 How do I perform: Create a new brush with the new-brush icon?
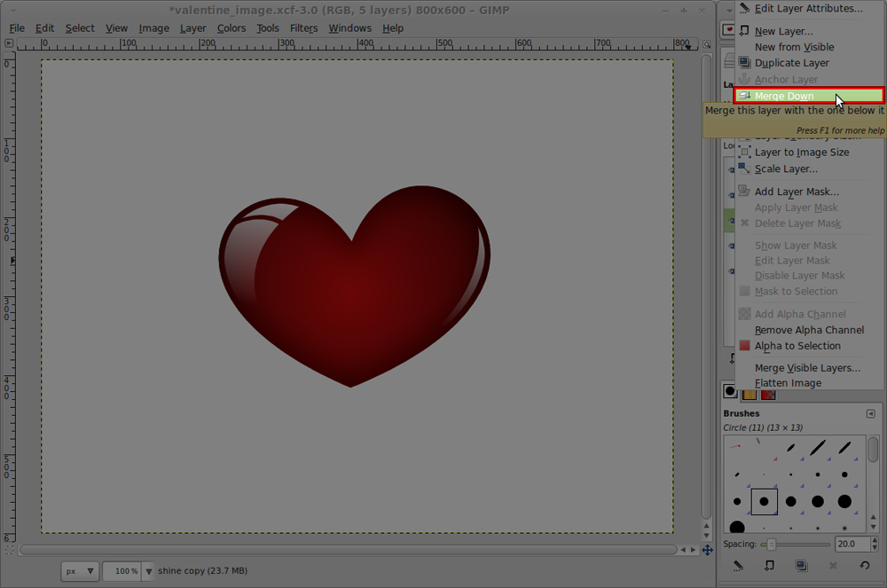click(769, 566)
